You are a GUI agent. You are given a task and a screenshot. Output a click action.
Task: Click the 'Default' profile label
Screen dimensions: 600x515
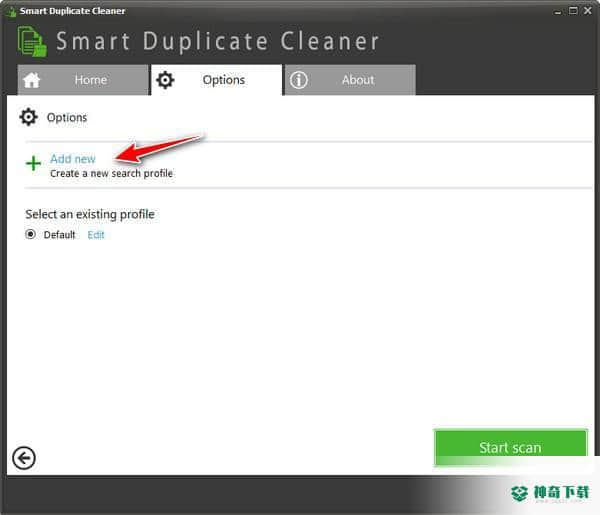(59, 235)
